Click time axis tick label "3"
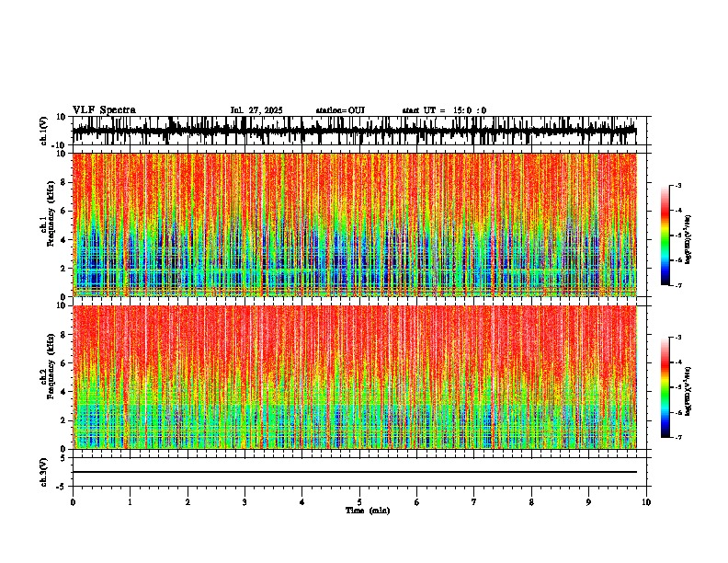 point(245,502)
